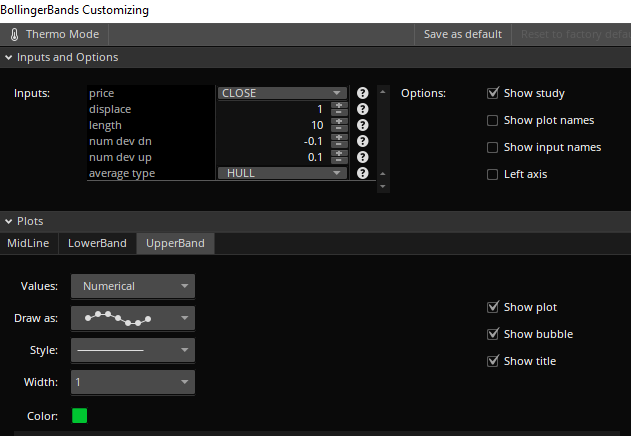Click the inputs list scroll down arrow
The image size is (631, 436).
[x=383, y=186]
